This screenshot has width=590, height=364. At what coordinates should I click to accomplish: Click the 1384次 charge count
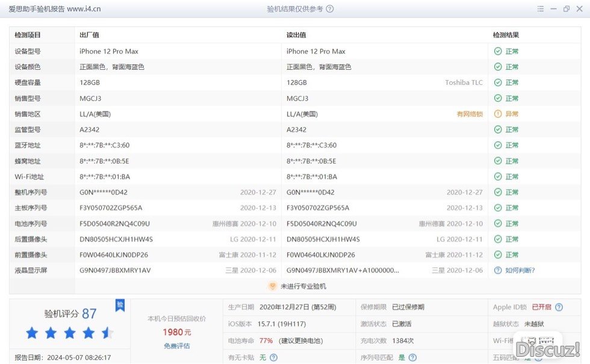403,341
